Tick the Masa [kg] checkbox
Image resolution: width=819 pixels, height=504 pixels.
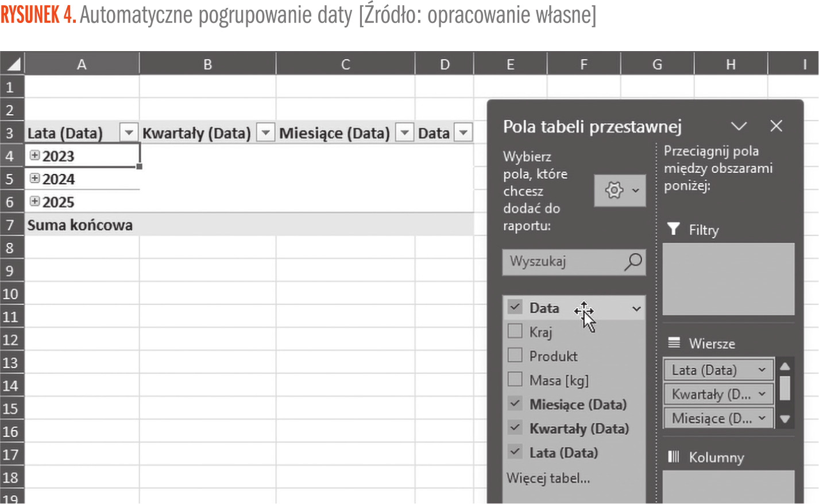[515, 379]
